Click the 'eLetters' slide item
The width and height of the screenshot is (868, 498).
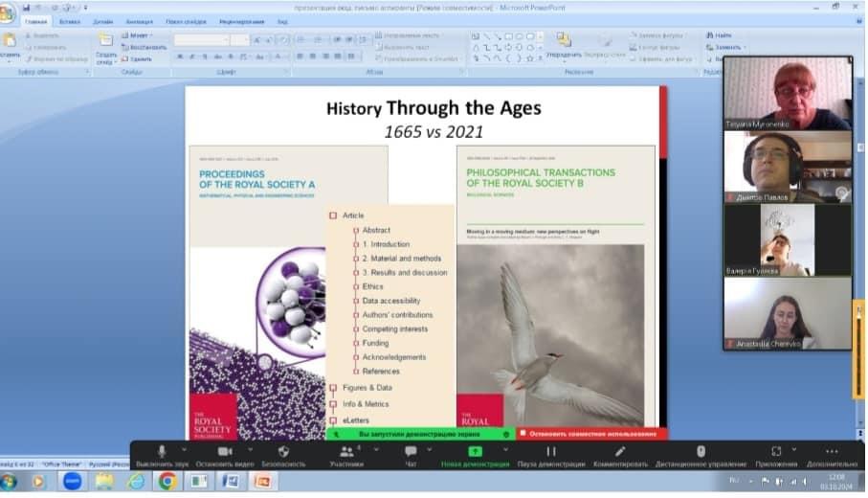(355, 420)
